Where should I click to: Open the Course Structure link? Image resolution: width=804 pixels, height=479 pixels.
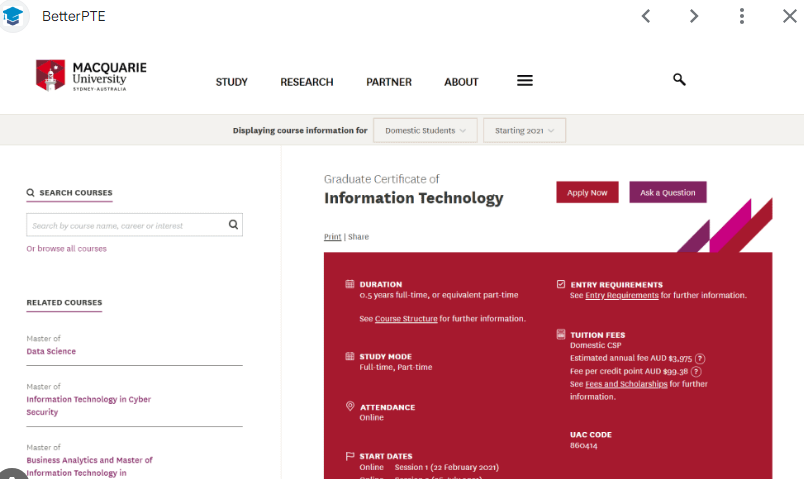click(406, 318)
